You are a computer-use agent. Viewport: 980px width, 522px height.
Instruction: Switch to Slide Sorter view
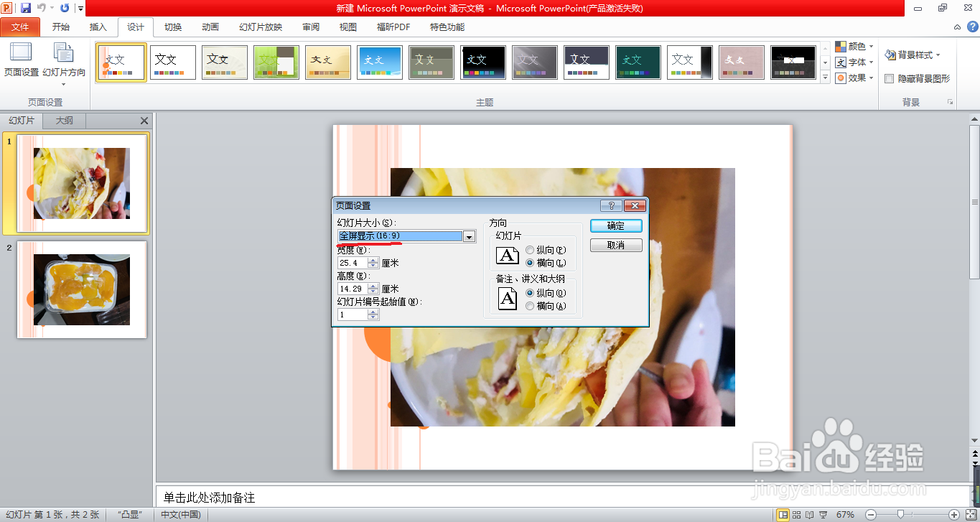point(797,514)
